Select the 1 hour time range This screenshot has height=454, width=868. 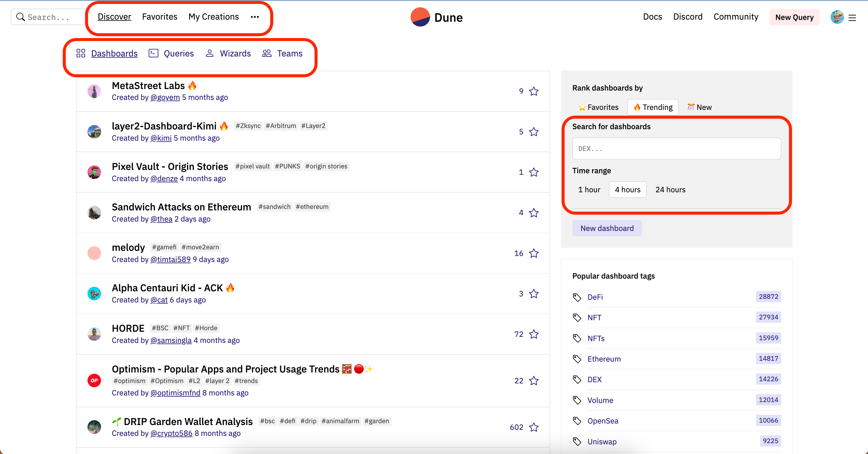(589, 190)
